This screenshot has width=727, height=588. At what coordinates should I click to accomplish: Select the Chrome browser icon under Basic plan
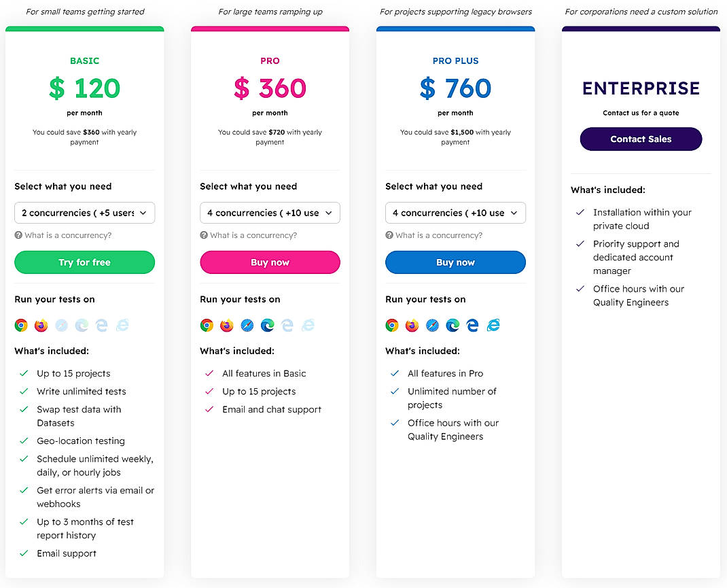click(x=21, y=325)
